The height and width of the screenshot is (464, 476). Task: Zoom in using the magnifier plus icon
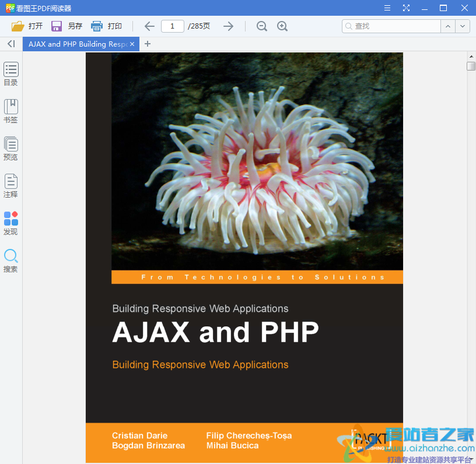click(282, 26)
